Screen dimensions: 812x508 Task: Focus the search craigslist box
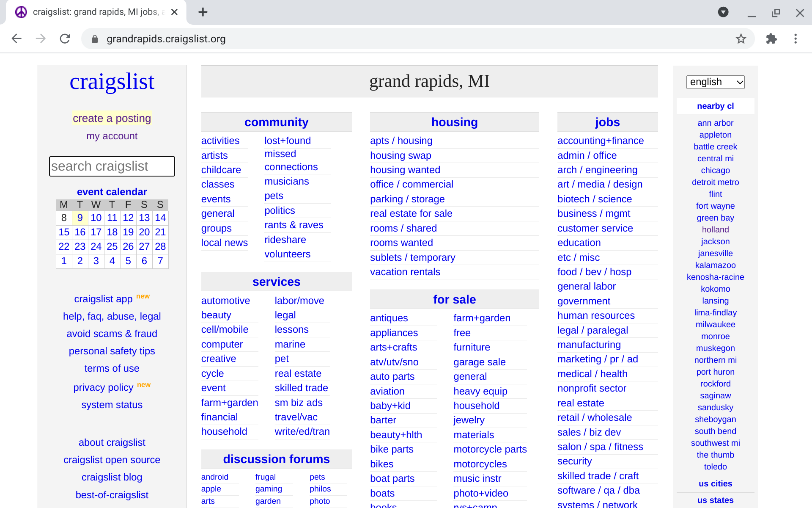pyautogui.click(x=112, y=166)
